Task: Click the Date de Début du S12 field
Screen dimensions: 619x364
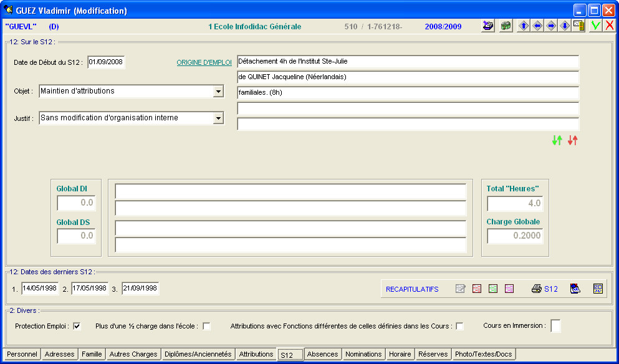Action: 106,62
